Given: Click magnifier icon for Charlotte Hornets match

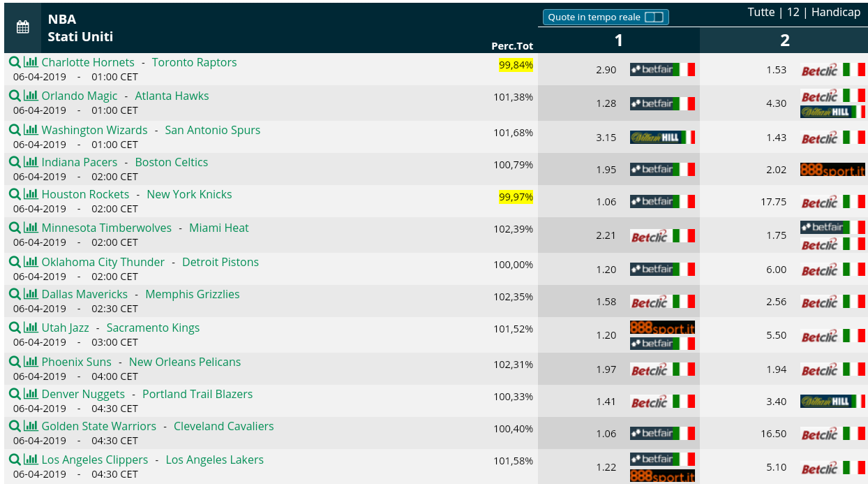Looking at the screenshot, I should point(15,61).
